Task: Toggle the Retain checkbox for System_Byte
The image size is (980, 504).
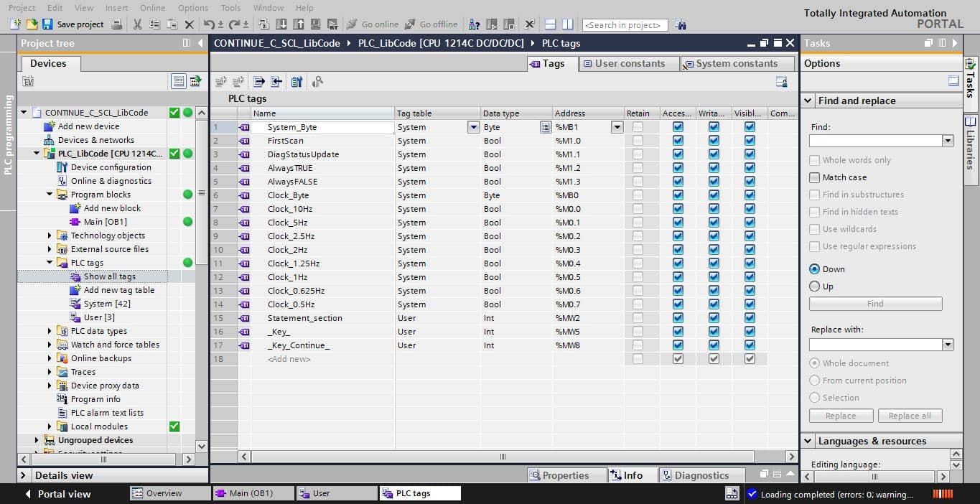Action: 638,127
